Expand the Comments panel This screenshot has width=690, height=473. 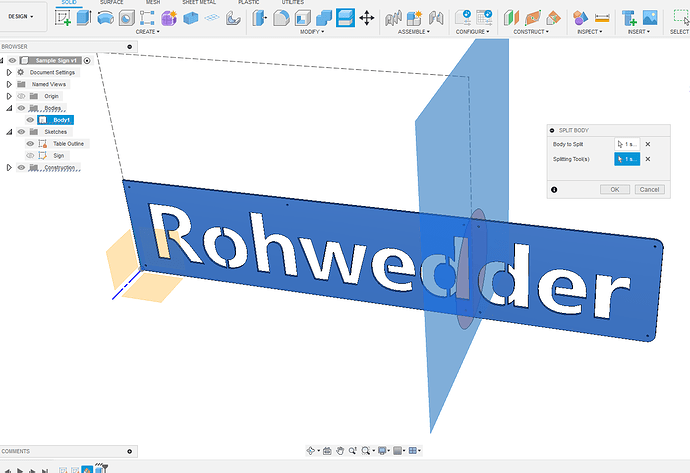pyautogui.click(x=129, y=451)
